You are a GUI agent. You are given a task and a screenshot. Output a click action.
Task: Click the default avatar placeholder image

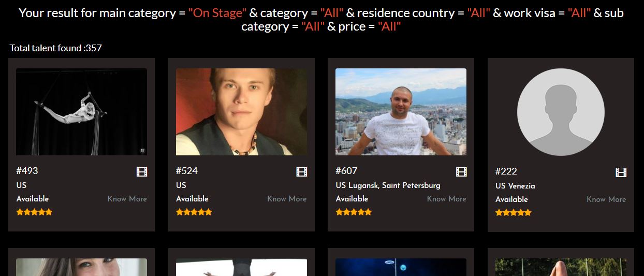point(561,112)
